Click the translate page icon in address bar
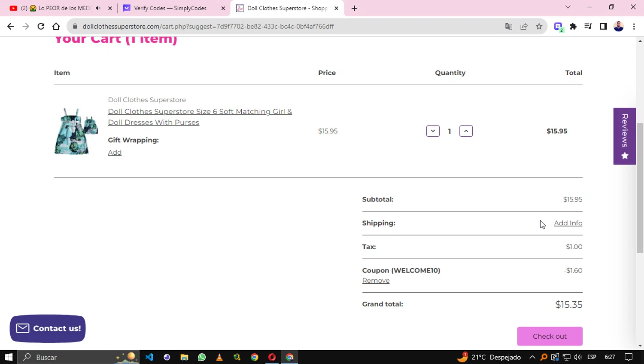The image size is (644, 364). pos(509,26)
